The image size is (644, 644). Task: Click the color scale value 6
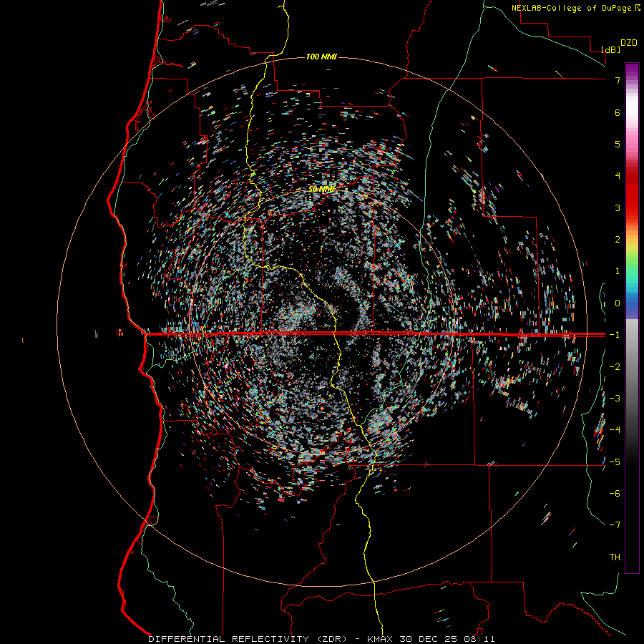pyautogui.click(x=618, y=112)
